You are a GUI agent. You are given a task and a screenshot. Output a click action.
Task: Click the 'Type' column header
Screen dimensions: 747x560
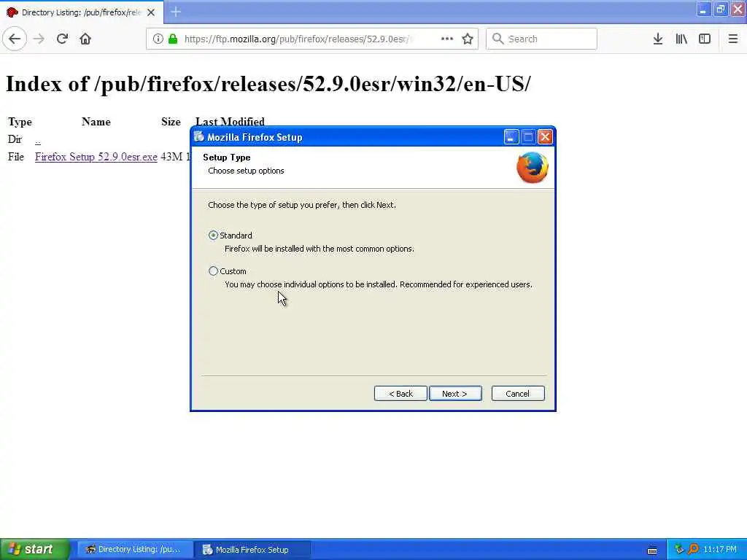(20, 122)
